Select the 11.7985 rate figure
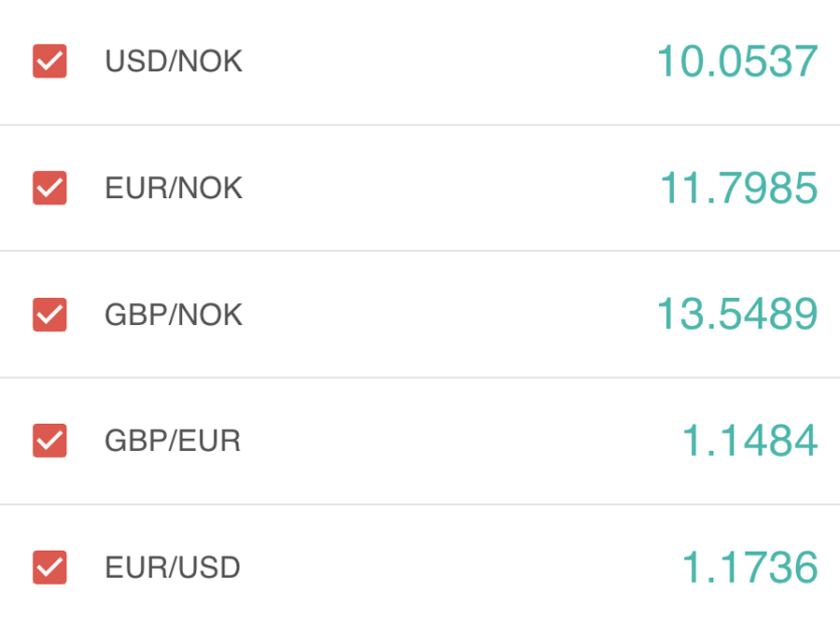Image resolution: width=840 pixels, height=620 pixels. pyautogui.click(x=738, y=189)
